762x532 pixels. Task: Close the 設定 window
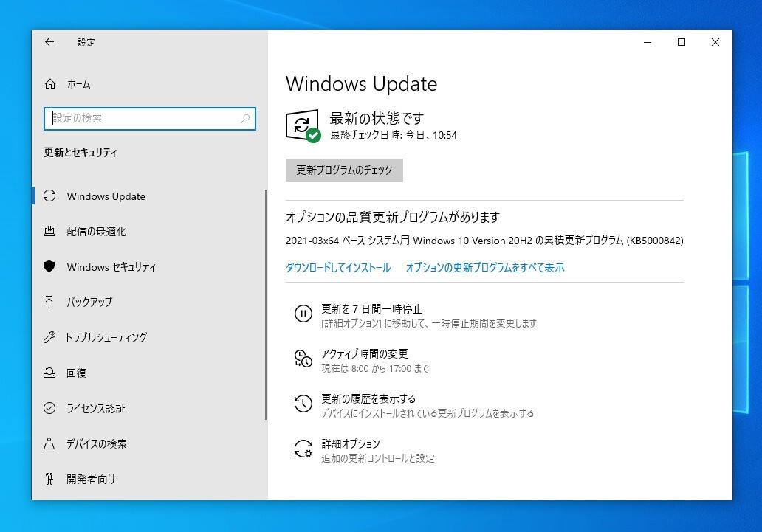pyautogui.click(x=715, y=42)
